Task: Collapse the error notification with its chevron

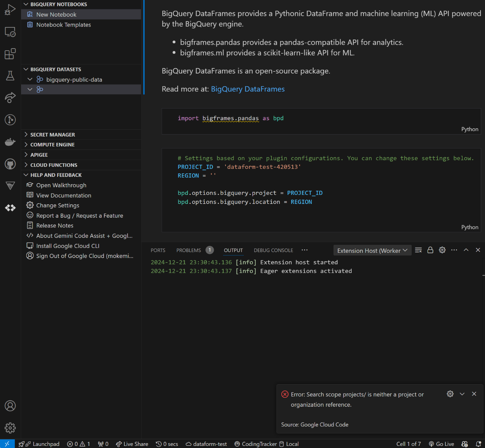Action: tap(462, 394)
